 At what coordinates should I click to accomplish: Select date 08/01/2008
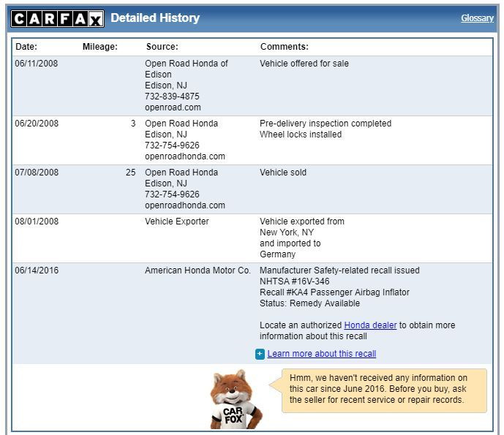[37, 222]
